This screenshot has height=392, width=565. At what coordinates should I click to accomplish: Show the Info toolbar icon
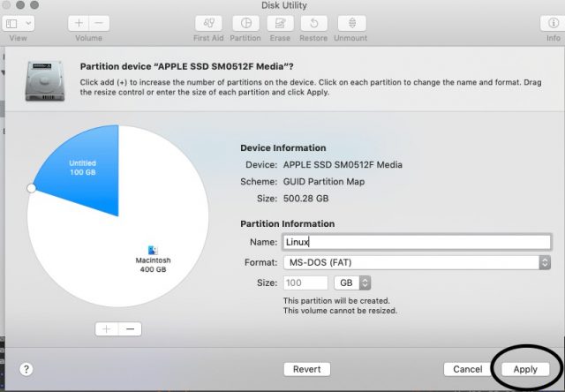pos(553,24)
